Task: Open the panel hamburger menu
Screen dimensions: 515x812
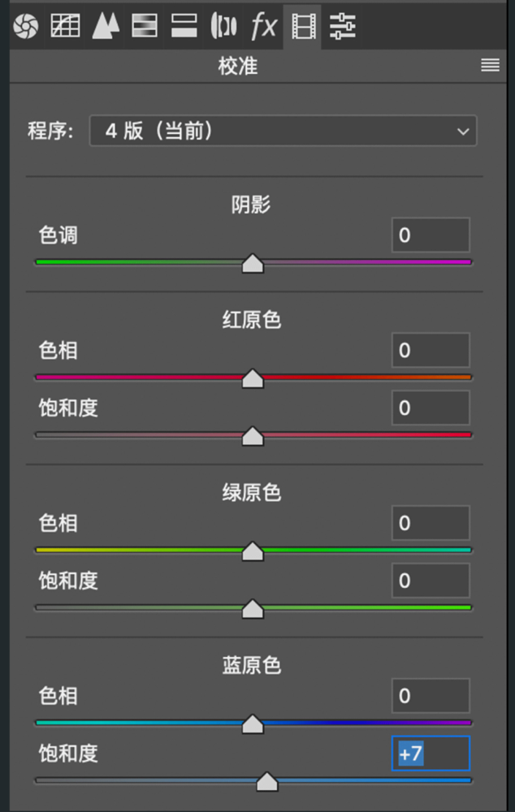Action: tap(490, 65)
